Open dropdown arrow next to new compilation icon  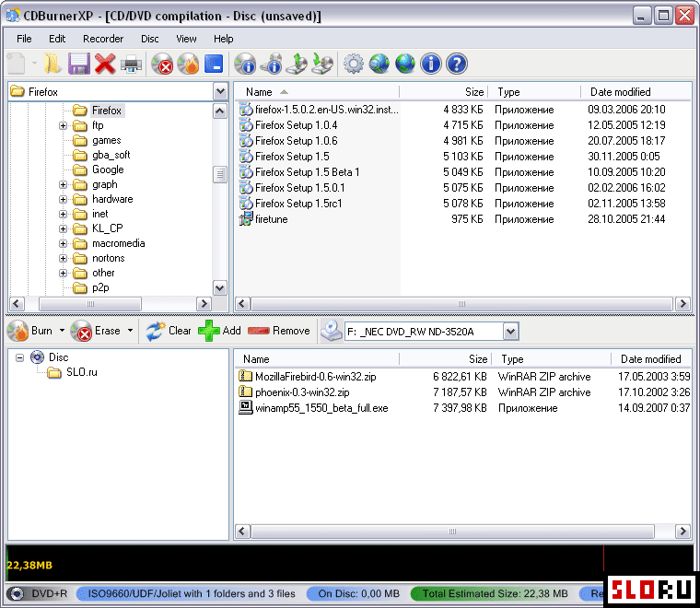pyautogui.click(x=34, y=64)
